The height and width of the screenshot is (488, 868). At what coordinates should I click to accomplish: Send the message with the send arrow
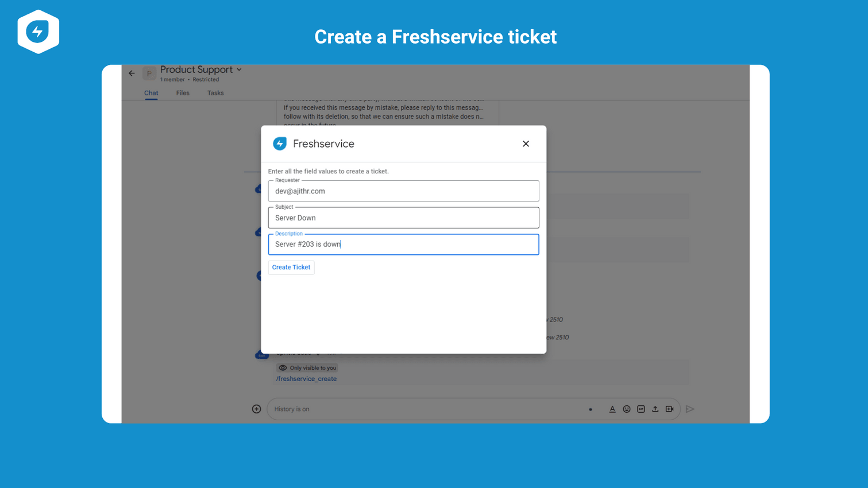click(x=691, y=409)
